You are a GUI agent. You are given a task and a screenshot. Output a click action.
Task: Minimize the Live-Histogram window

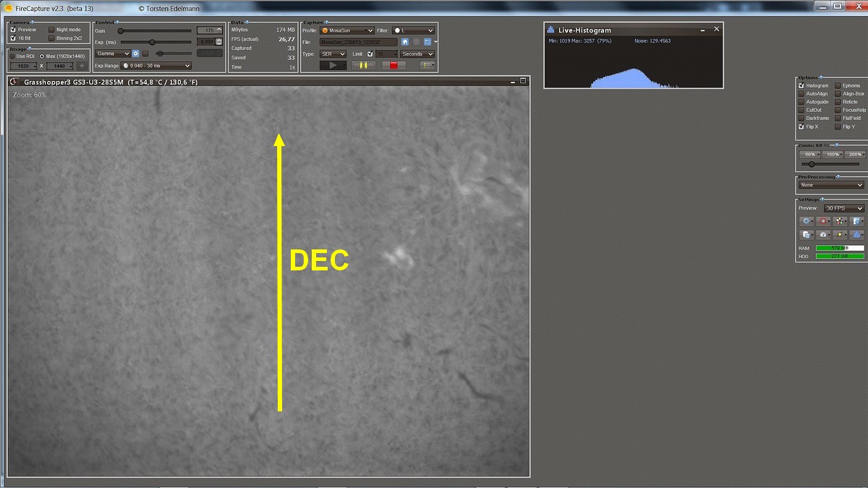pos(701,30)
